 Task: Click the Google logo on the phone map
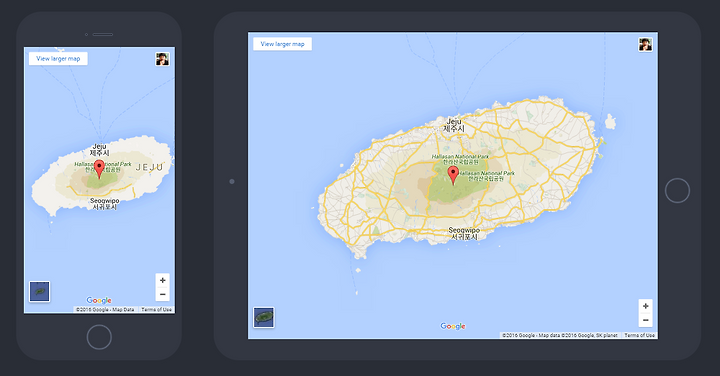tap(99, 300)
